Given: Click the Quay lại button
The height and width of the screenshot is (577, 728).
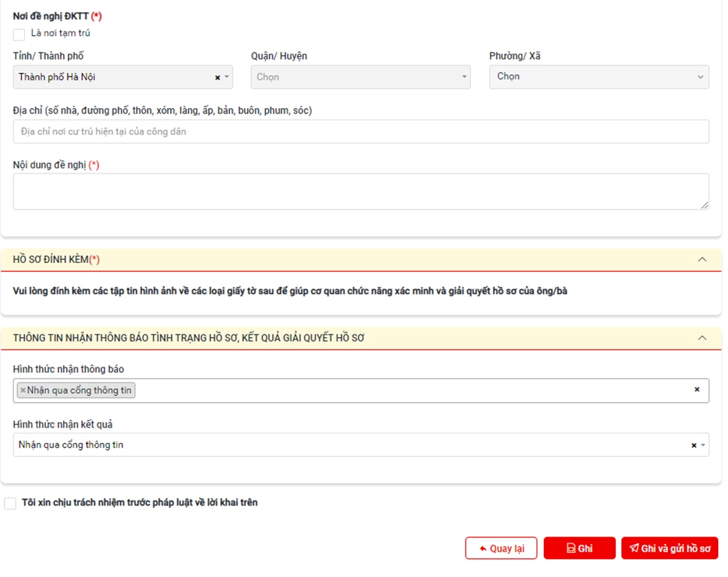Looking at the screenshot, I should point(501,548).
